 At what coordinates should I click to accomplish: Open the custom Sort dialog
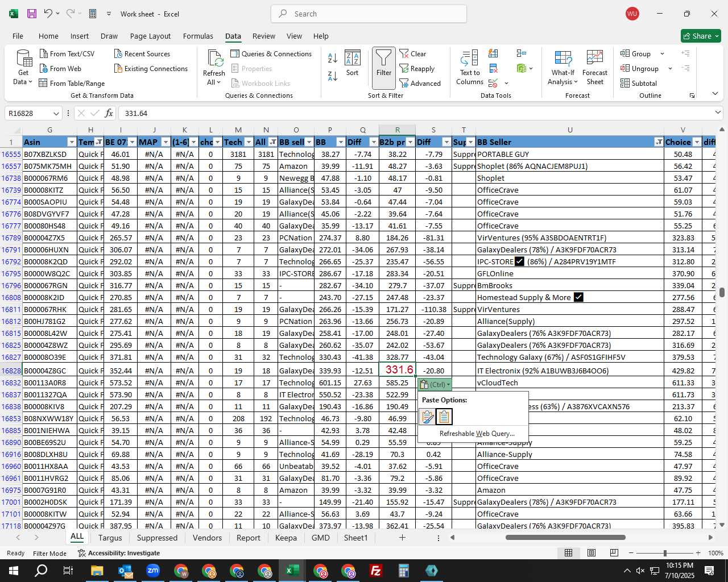[353, 63]
